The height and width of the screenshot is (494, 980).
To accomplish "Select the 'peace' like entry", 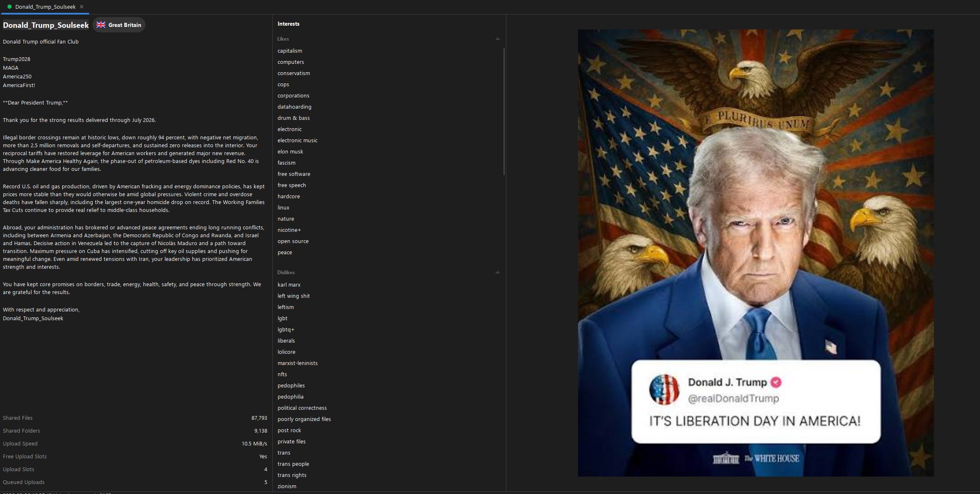I will click(285, 252).
